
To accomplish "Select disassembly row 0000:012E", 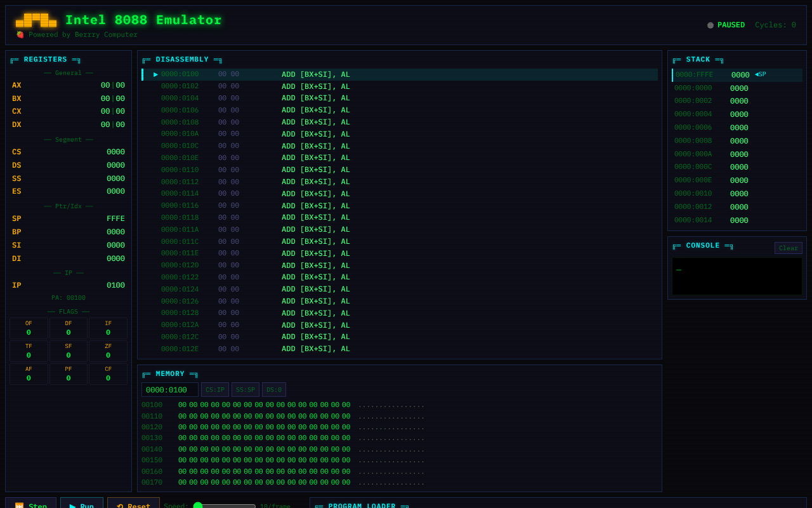I will click(400, 349).
